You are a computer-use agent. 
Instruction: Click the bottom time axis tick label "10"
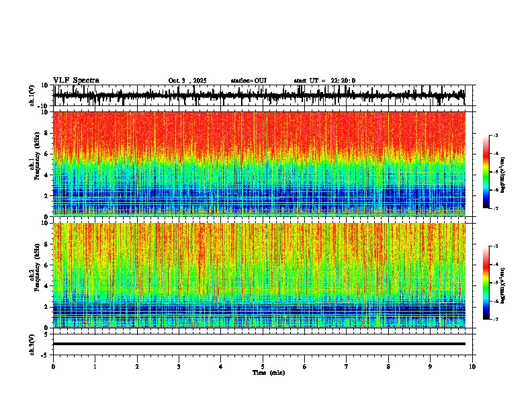pos(472,367)
